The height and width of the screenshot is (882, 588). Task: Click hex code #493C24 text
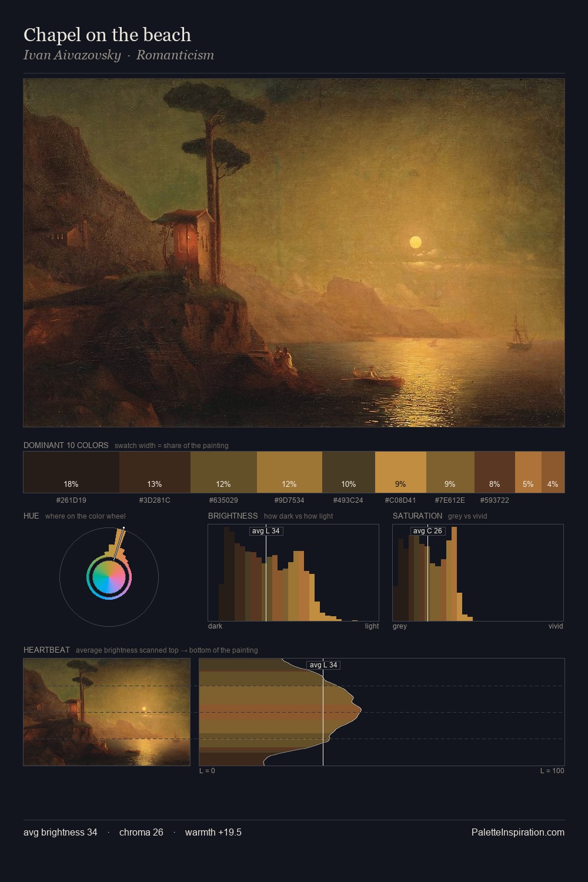tap(348, 500)
